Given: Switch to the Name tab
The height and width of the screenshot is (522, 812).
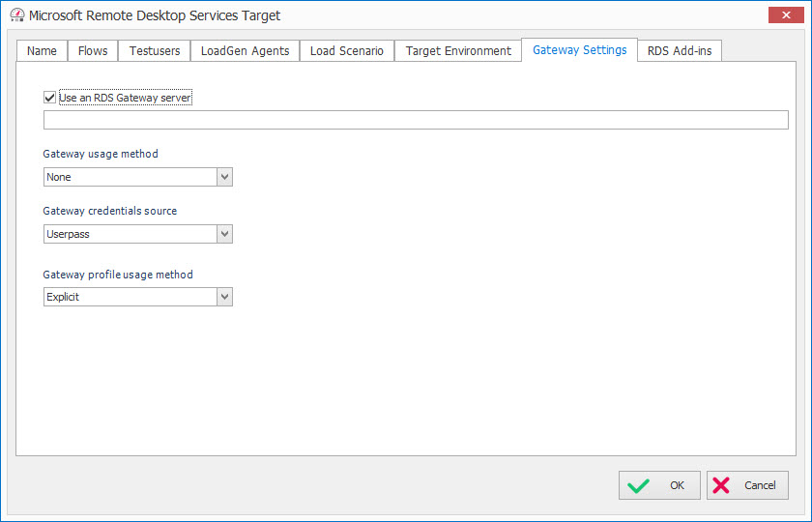Looking at the screenshot, I should [x=42, y=51].
